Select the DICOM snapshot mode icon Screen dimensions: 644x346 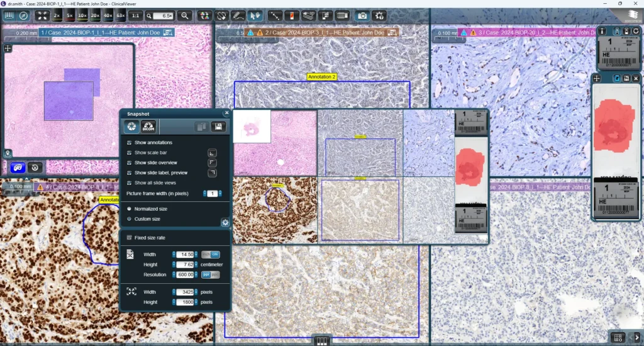pos(148,126)
